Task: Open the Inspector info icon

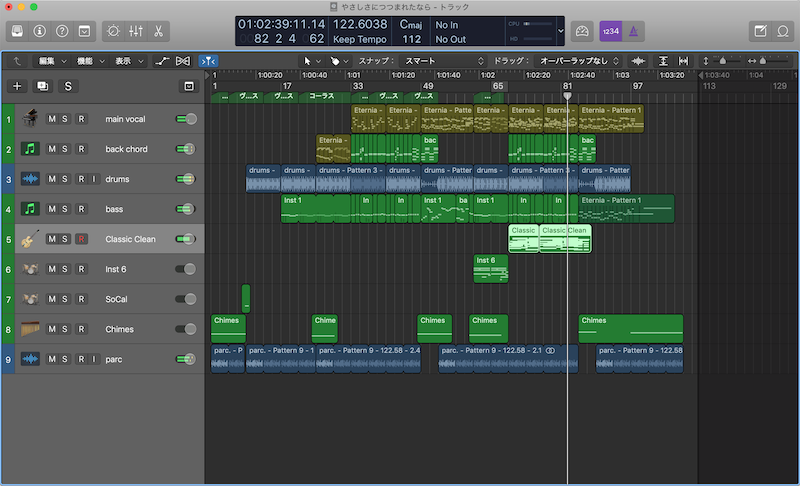Action: [x=39, y=32]
